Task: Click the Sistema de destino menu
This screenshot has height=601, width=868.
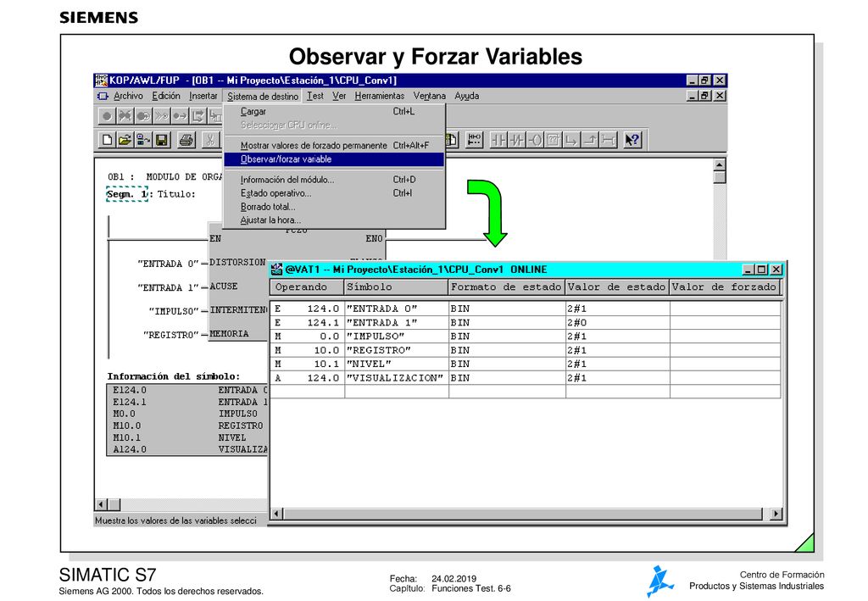Action: point(263,97)
